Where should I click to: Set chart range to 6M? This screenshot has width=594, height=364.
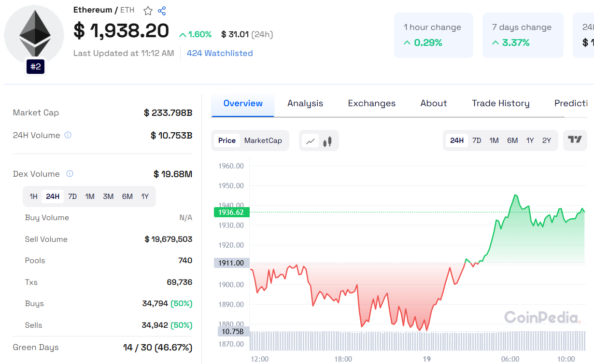click(x=512, y=140)
